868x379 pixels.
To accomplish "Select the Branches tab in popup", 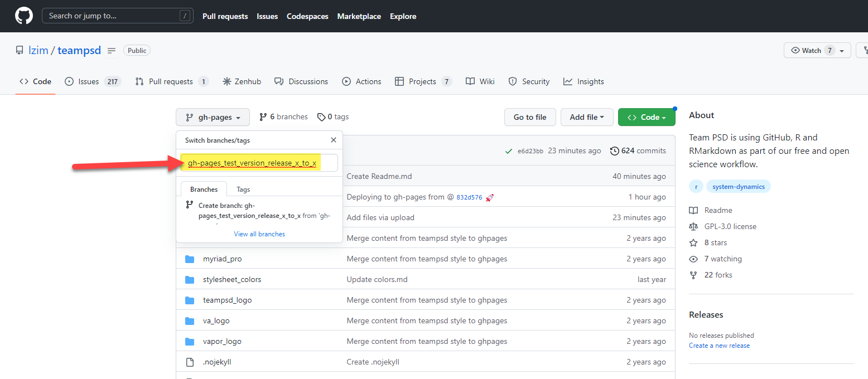I will pyautogui.click(x=204, y=189).
